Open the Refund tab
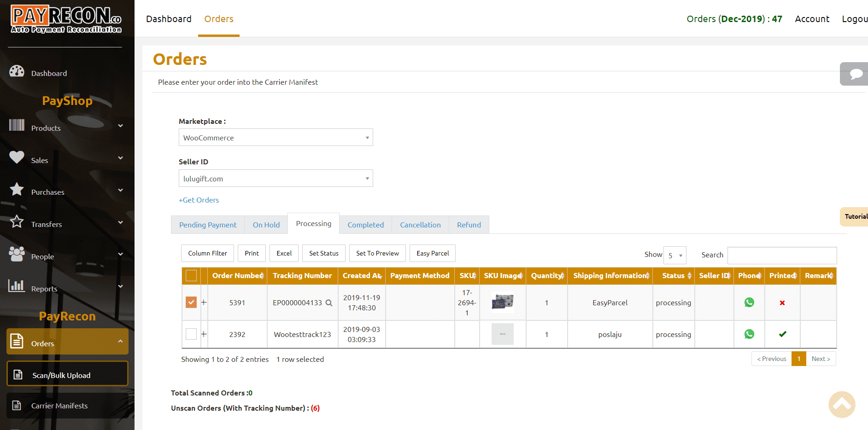 [469, 225]
